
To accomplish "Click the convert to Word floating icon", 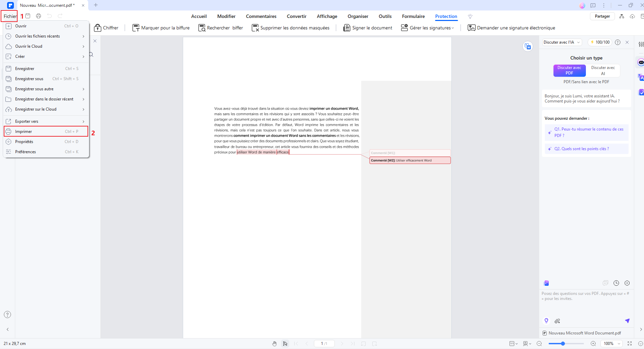I will point(528,46).
